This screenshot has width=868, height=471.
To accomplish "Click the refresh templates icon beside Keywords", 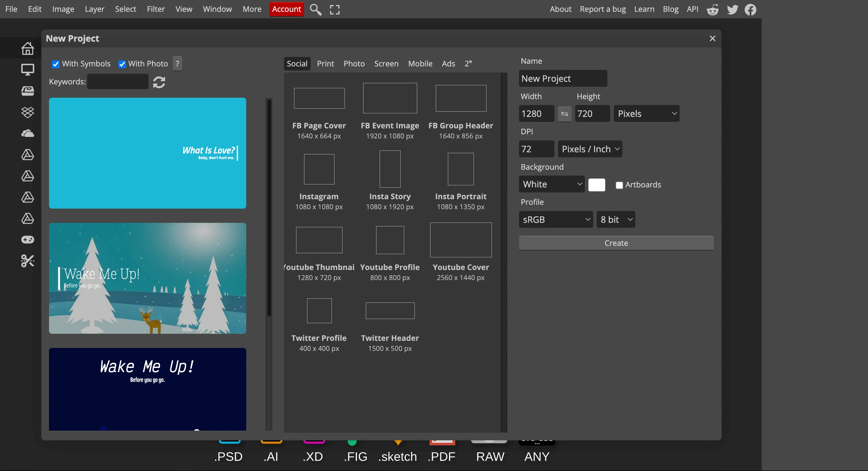I will coord(159,82).
